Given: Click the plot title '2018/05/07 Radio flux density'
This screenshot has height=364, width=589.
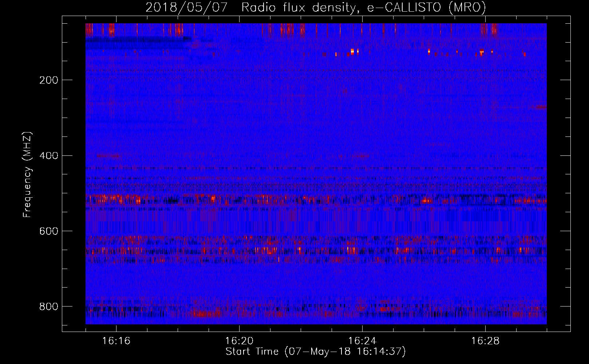Looking at the screenshot, I should coord(316,7).
